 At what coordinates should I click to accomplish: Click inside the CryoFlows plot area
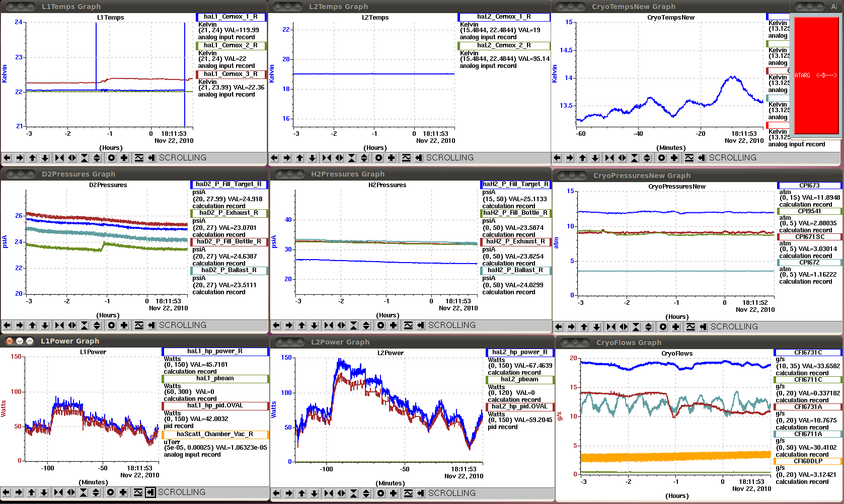click(676, 416)
